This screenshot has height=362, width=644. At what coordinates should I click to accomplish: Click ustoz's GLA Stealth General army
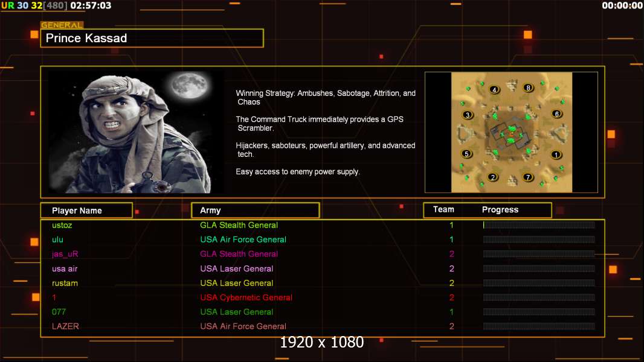point(239,225)
